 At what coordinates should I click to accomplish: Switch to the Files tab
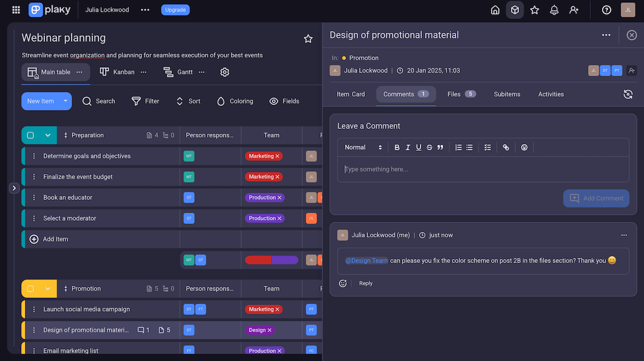[462, 94]
